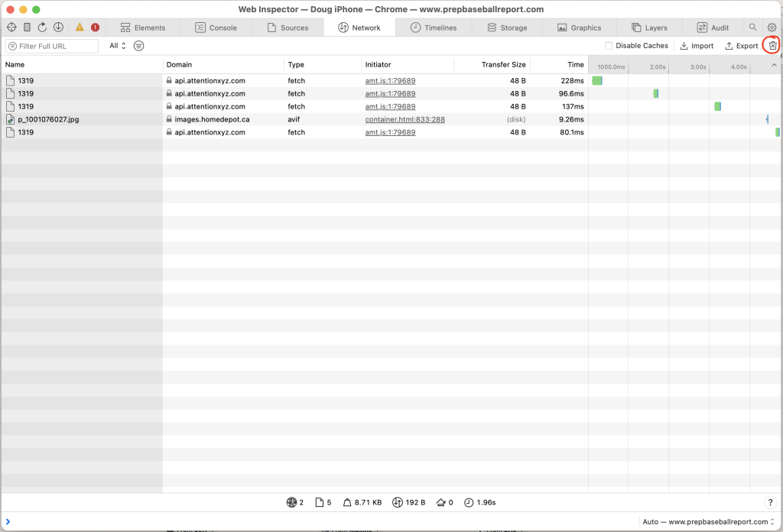Select the 1319 request taking 228ms

click(391, 80)
